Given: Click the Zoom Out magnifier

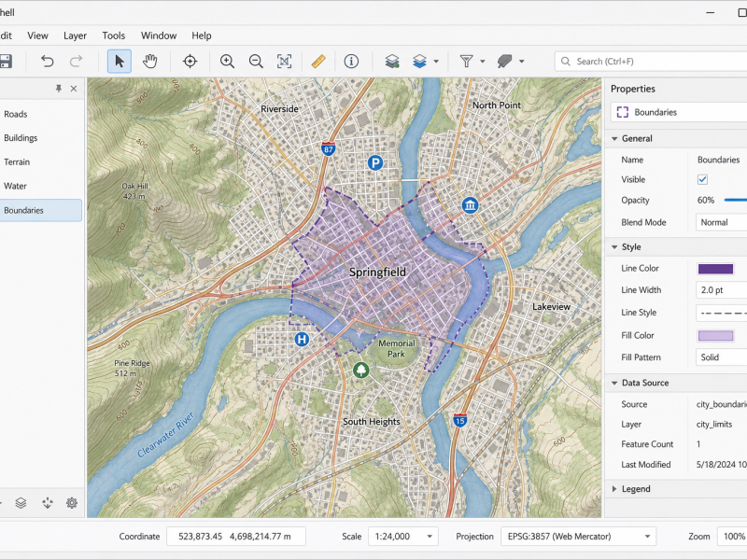Looking at the screenshot, I should 256,61.
